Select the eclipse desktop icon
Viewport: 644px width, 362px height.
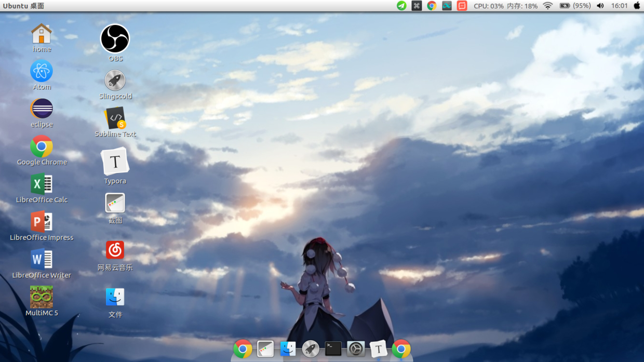(x=42, y=109)
